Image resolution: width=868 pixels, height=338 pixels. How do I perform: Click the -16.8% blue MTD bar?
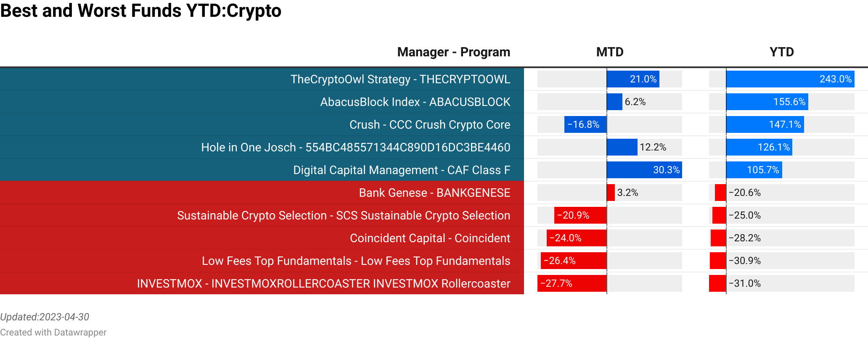click(585, 124)
